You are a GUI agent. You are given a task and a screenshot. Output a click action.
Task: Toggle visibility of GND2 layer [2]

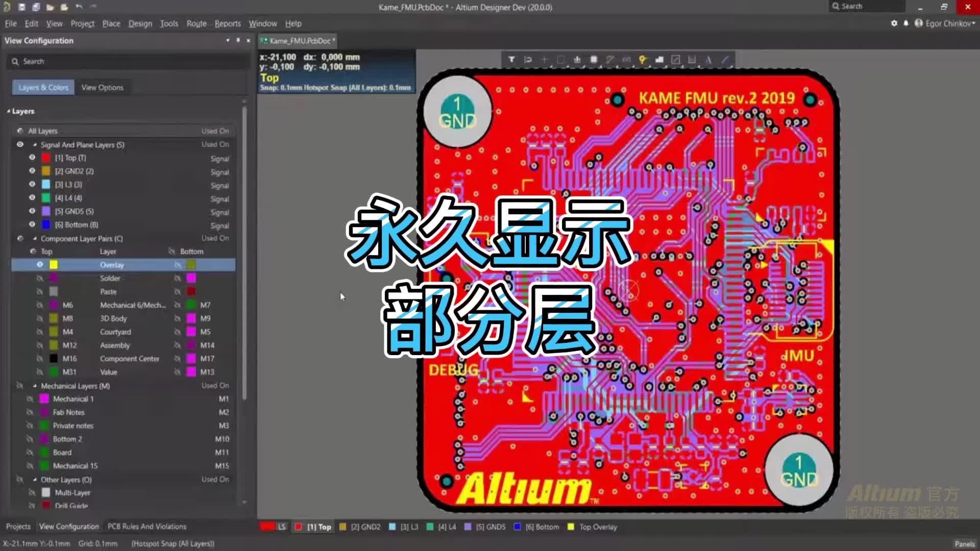pos(31,171)
